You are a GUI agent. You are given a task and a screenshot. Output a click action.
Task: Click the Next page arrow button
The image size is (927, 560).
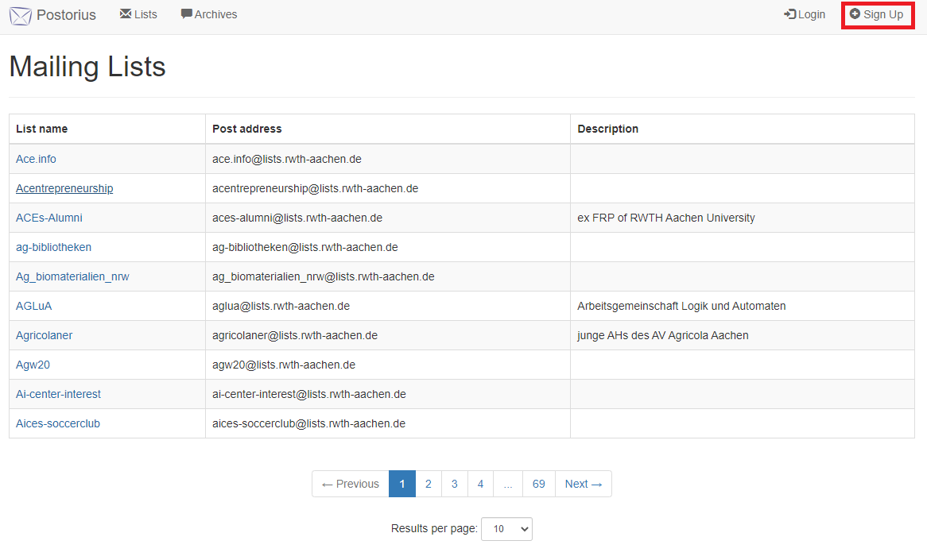584,484
